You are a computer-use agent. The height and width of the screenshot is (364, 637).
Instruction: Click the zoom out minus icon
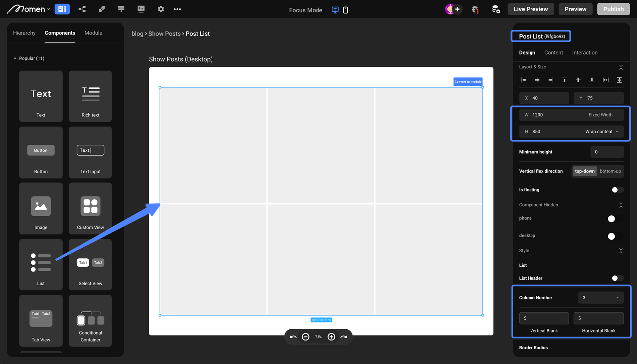(x=306, y=337)
